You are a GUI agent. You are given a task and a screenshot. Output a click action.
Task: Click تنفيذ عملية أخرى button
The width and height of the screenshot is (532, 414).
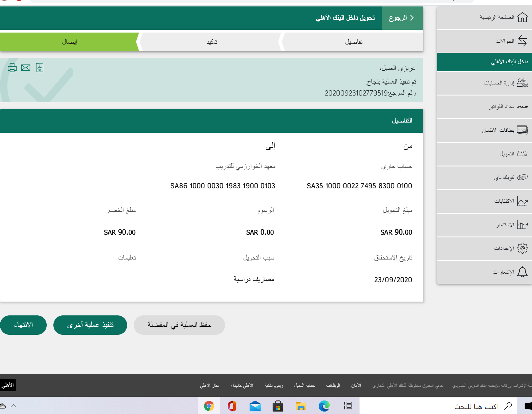point(90,325)
